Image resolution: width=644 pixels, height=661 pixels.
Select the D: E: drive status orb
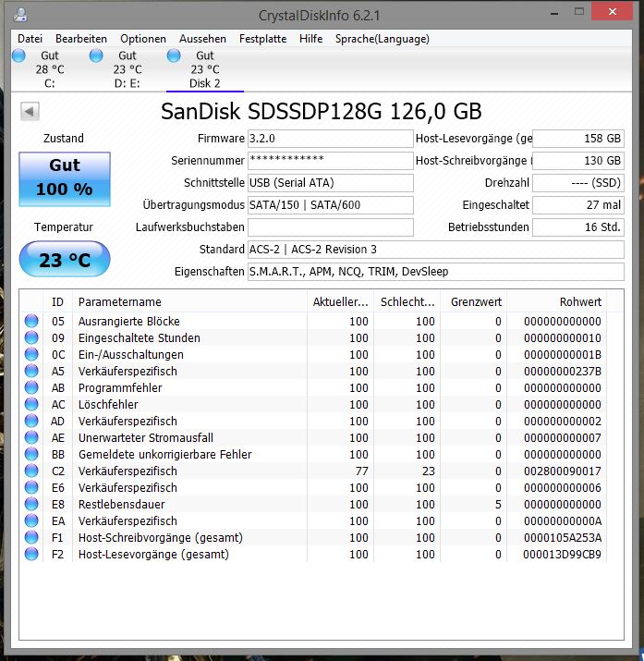[x=96, y=55]
